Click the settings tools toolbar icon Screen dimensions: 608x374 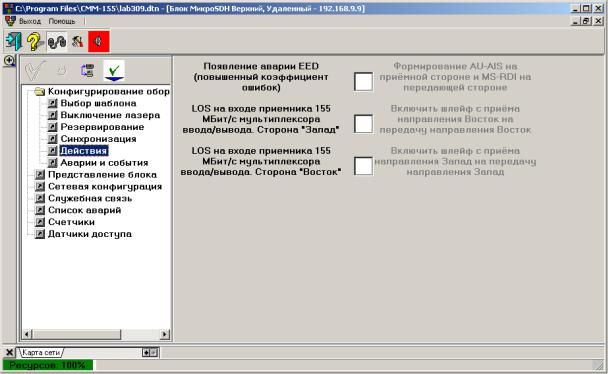(x=78, y=41)
